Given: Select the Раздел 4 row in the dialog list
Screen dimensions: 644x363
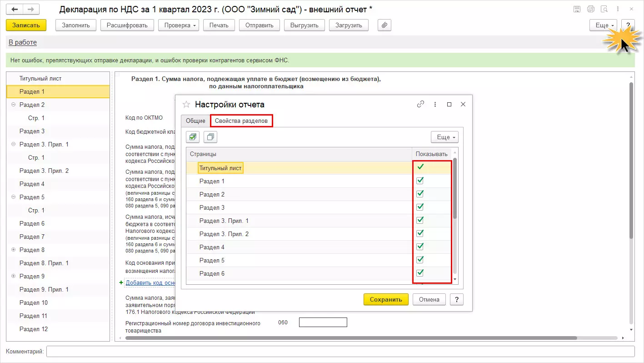Looking at the screenshot, I should pos(319,247).
